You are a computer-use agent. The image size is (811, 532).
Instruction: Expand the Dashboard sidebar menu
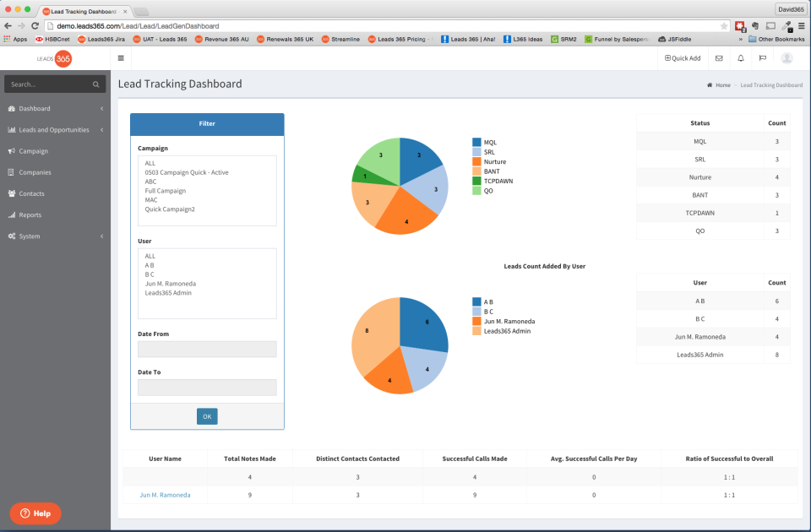[x=56, y=109]
